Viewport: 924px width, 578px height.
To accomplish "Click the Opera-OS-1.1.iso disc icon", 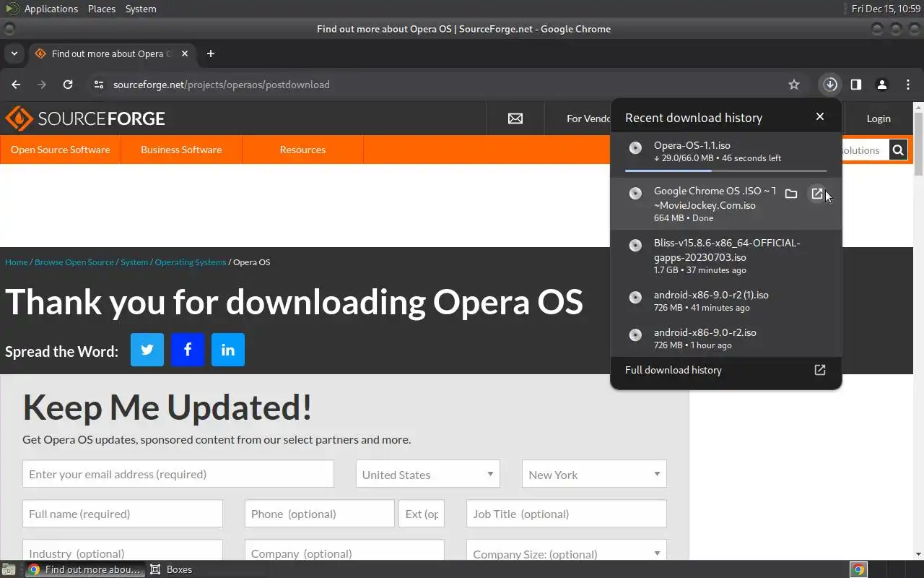I will coord(636,148).
